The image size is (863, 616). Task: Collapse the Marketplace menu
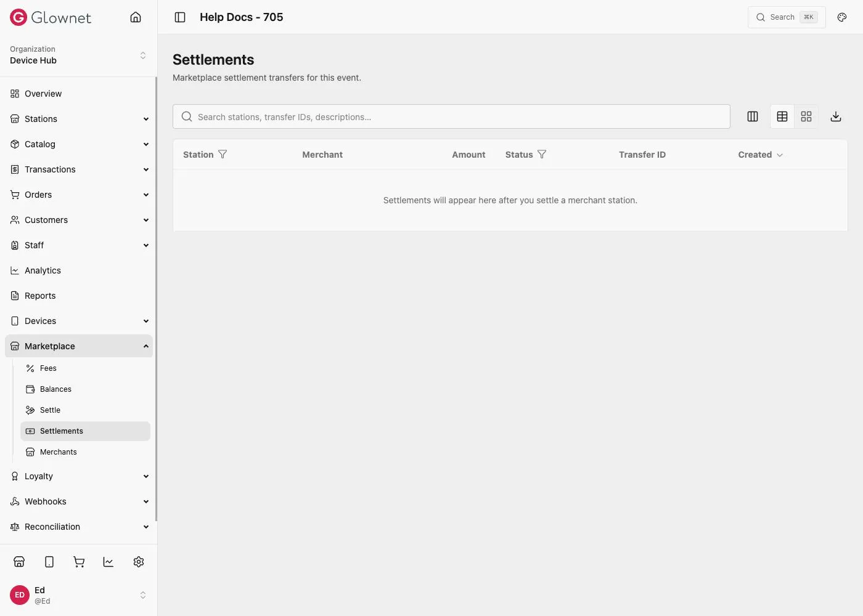coord(79,346)
